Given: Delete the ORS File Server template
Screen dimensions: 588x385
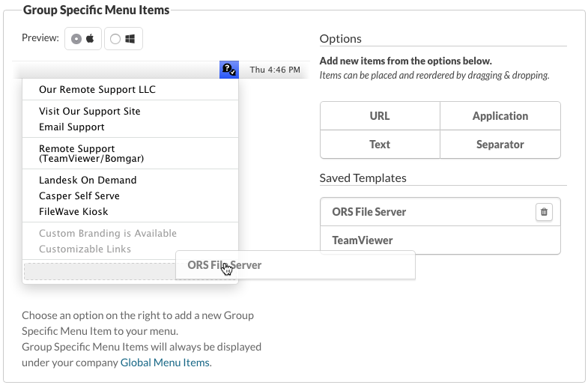Looking at the screenshot, I should (x=544, y=212).
